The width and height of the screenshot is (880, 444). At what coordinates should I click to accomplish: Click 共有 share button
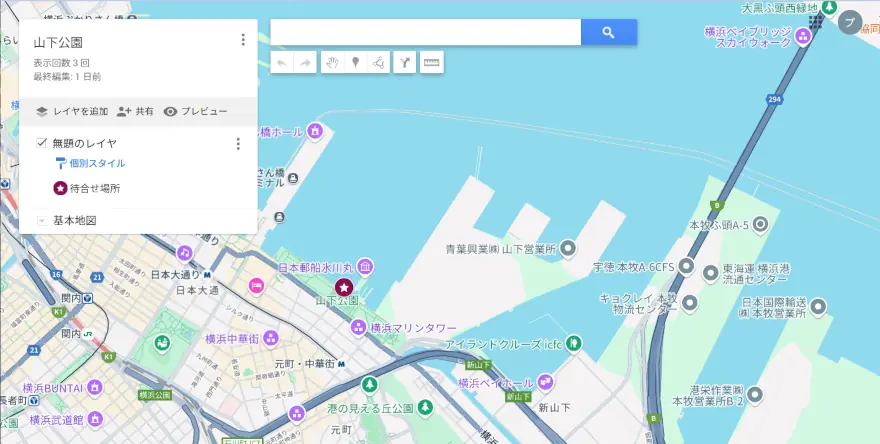click(135, 112)
